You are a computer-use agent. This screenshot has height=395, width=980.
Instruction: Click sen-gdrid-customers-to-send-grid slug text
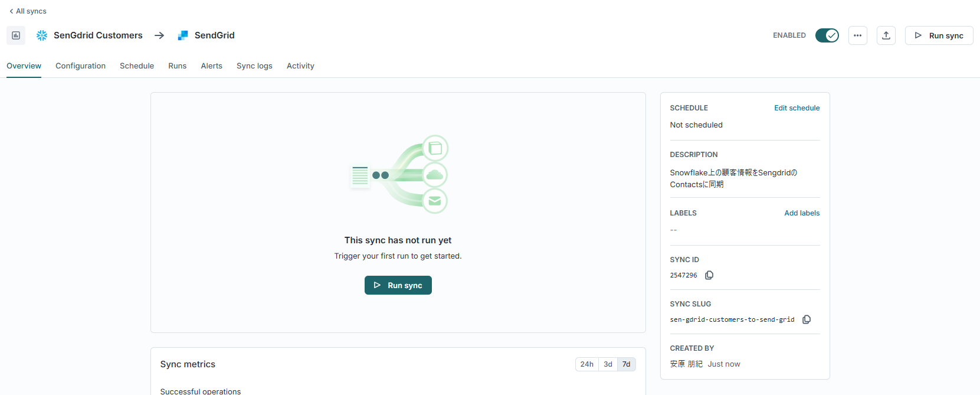tap(732, 319)
